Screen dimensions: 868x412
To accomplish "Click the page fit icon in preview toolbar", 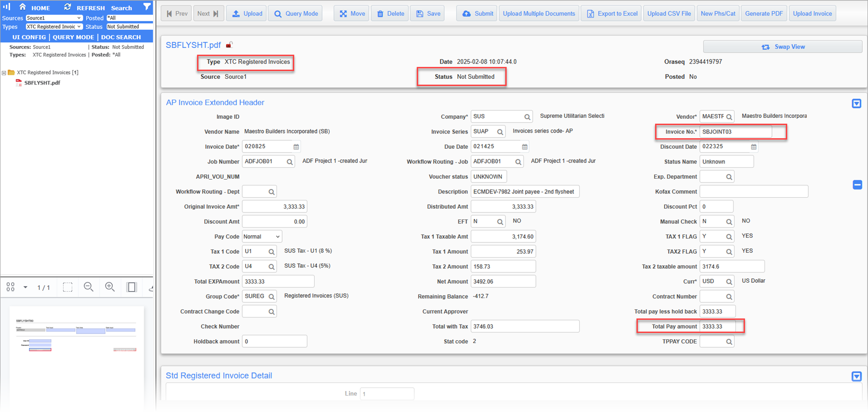I will (x=132, y=287).
